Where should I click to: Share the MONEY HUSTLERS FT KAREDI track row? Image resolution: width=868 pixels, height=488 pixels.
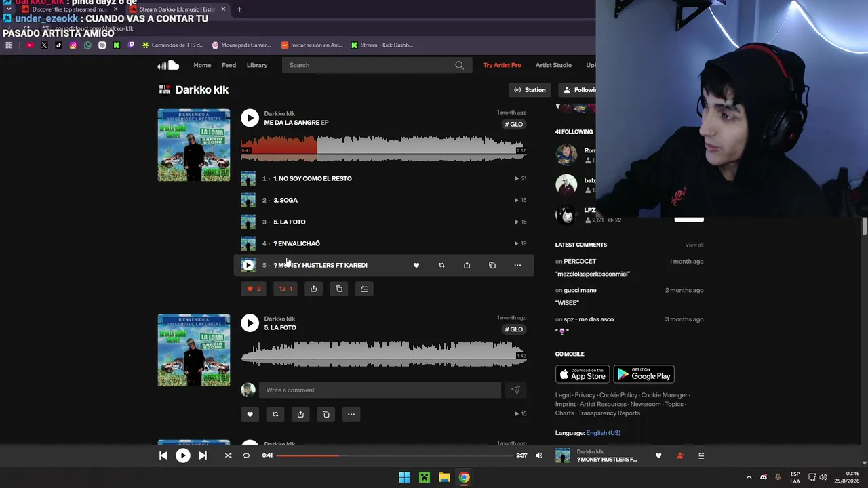pos(467,265)
